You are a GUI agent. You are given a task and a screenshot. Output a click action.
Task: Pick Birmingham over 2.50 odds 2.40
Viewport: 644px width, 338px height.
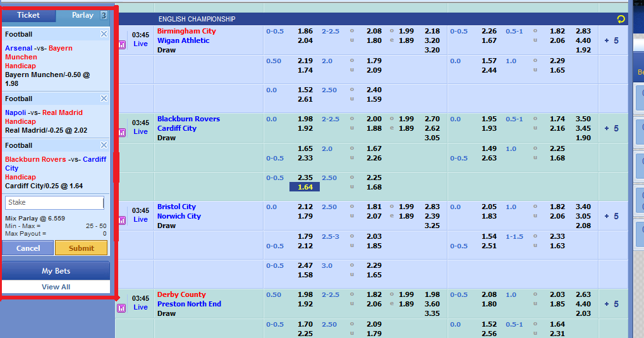click(374, 90)
